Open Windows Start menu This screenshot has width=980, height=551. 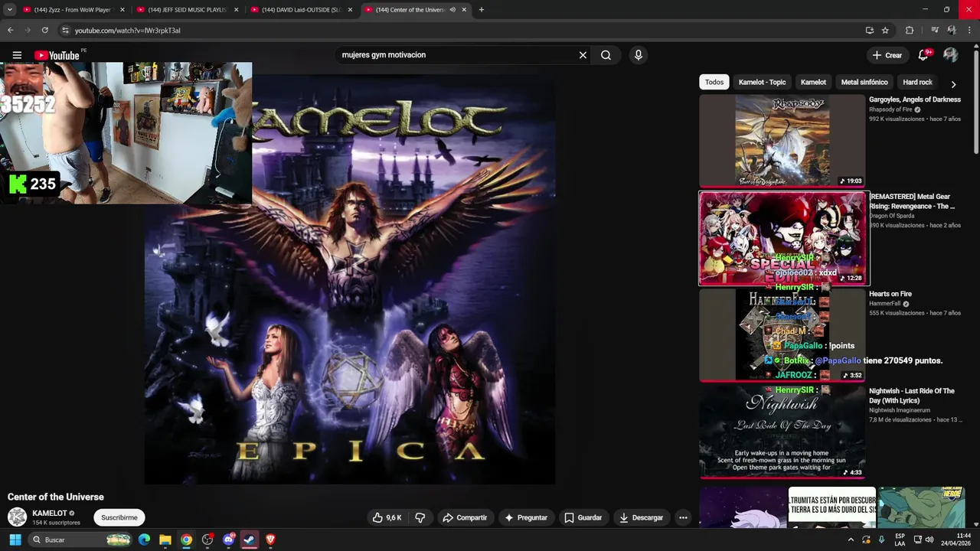tap(15, 540)
